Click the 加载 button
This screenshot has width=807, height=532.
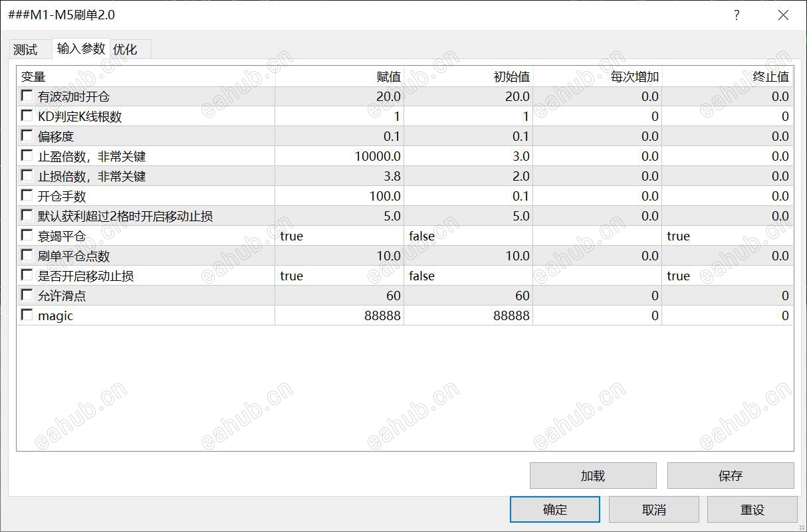click(593, 476)
